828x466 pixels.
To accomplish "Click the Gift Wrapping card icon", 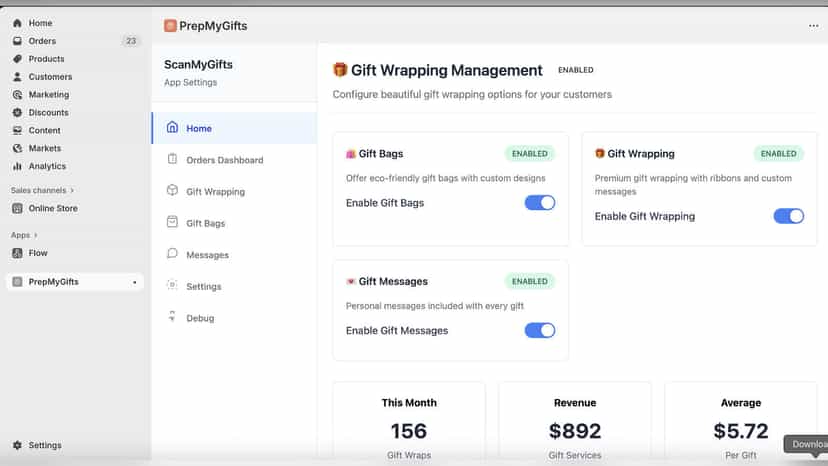I will click(x=599, y=153).
